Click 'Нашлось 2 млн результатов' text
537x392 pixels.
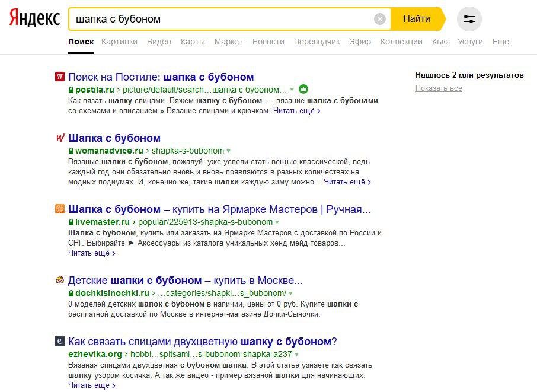pyautogui.click(x=469, y=75)
